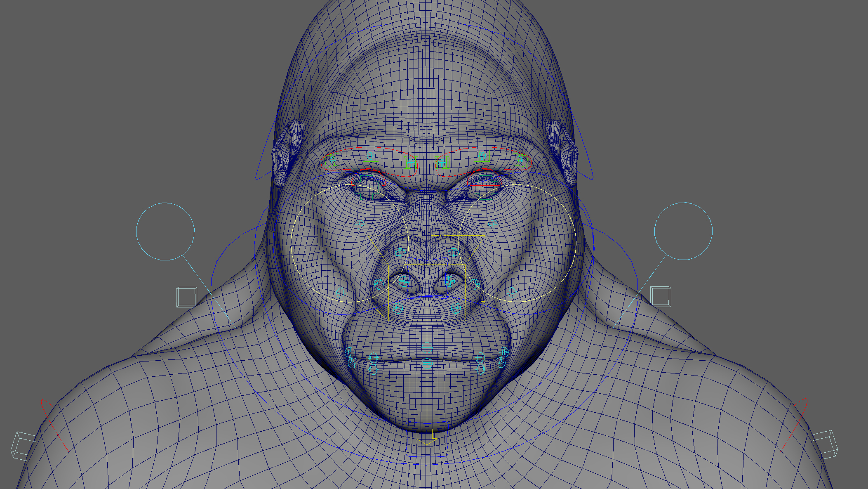Select the left cheek cyan control beside the muzzle
This screenshot has width=868, height=489.
tap(341, 293)
